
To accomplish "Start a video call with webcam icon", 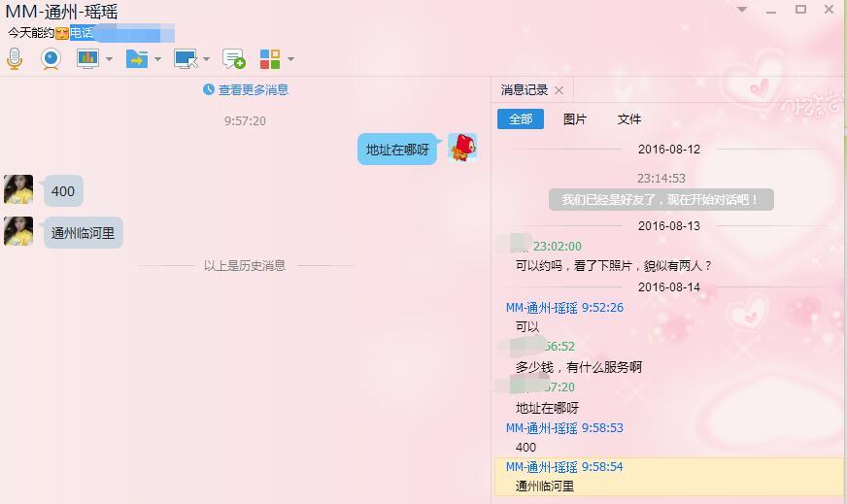I will coord(51,58).
